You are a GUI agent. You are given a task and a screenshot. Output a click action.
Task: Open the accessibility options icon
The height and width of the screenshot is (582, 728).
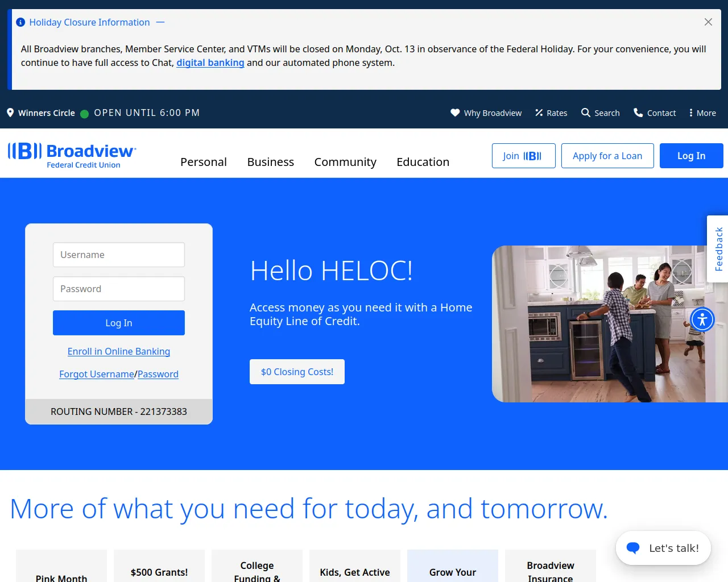click(702, 319)
